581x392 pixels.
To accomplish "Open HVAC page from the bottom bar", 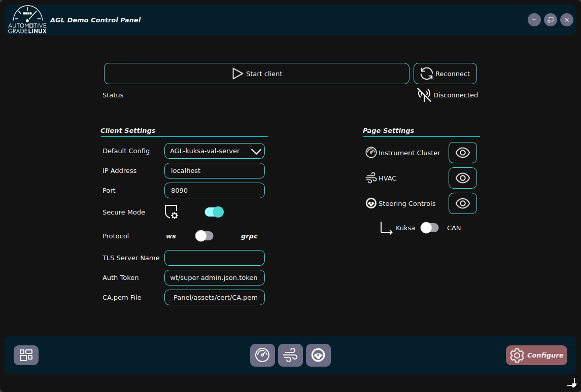I will 290,355.
